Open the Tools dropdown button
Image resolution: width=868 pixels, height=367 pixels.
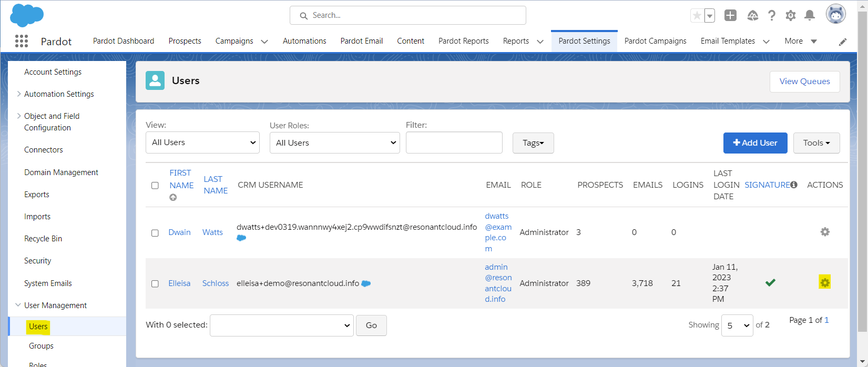[x=816, y=143]
